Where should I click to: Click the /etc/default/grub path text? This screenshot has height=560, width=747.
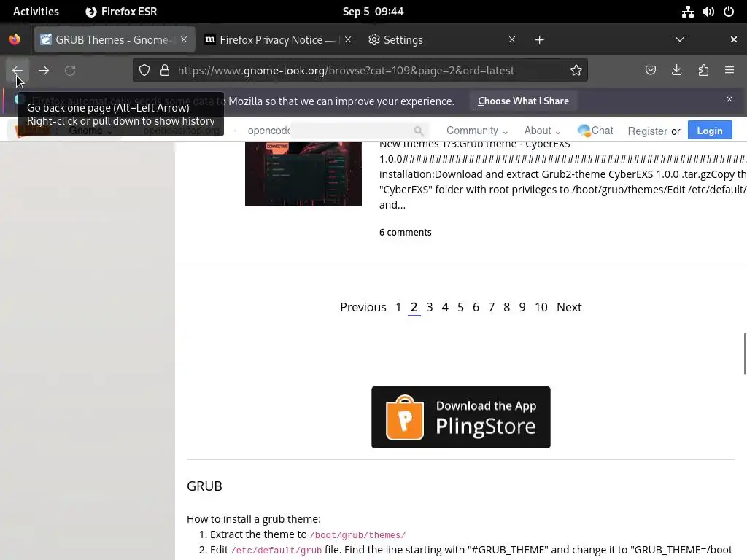(x=276, y=550)
